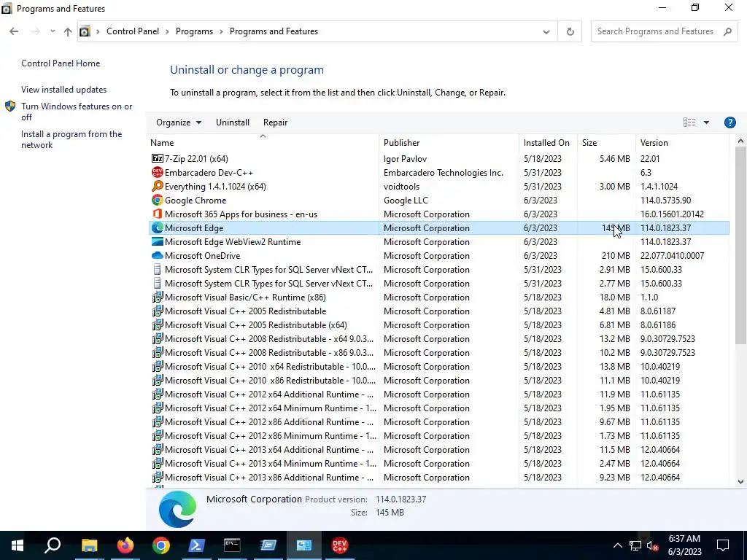This screenshot has height=560, width=747.
Task: Click the Embarcadero Dev-C++ list icon
Action: pos(158,172)
